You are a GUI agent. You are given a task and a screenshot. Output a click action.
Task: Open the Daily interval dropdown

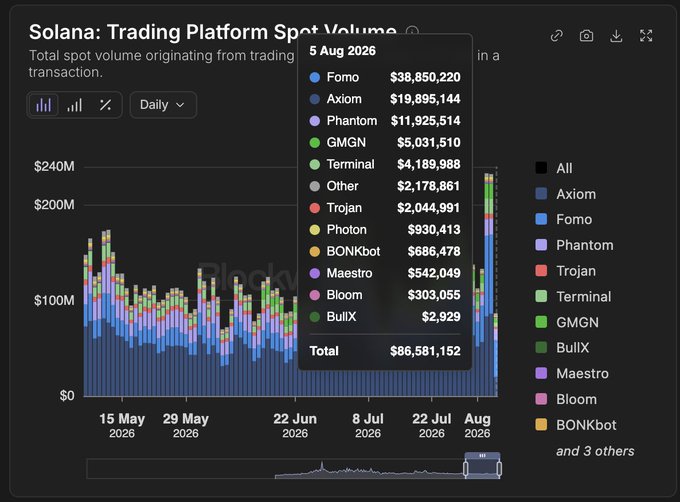tap(163, 105)
